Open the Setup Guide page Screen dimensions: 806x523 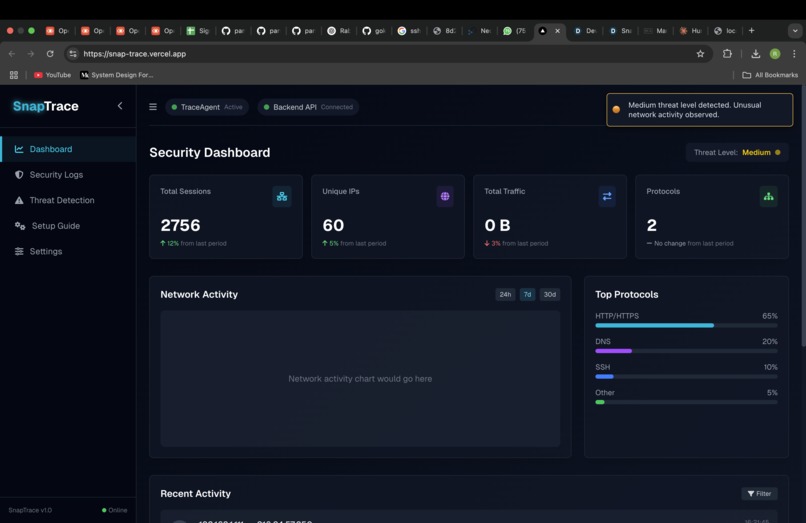[x=68, y=226]
